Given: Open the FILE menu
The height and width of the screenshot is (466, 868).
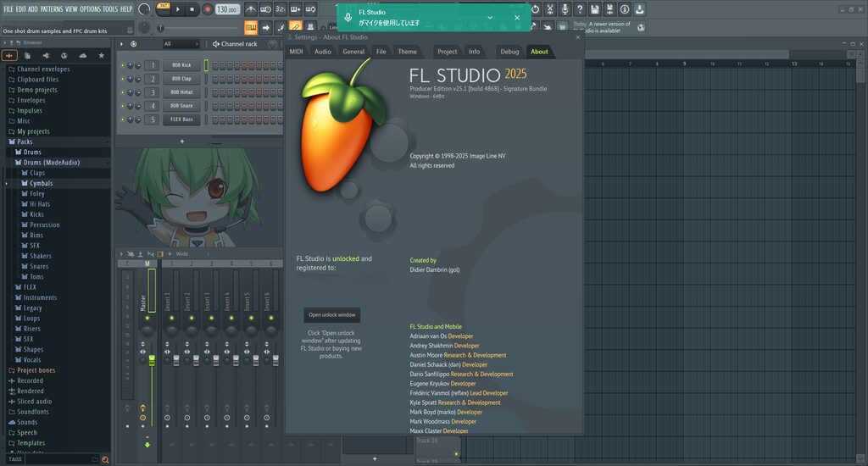Looking at the screenshot, I should click(8, 8).
